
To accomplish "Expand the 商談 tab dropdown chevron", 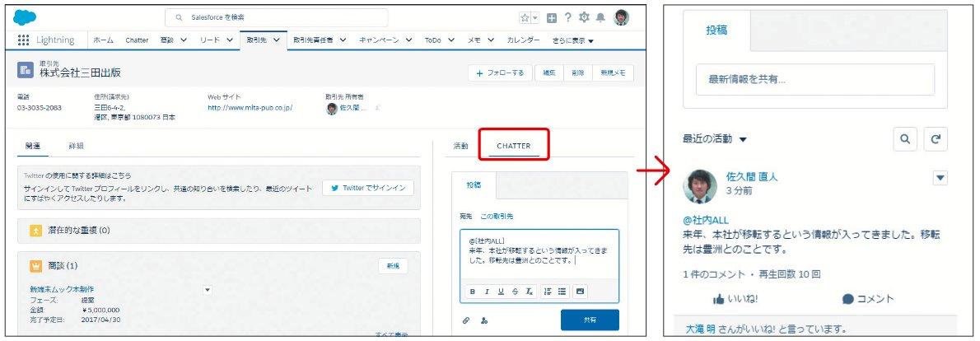I will pyautogui.click(x=183, y=40).
